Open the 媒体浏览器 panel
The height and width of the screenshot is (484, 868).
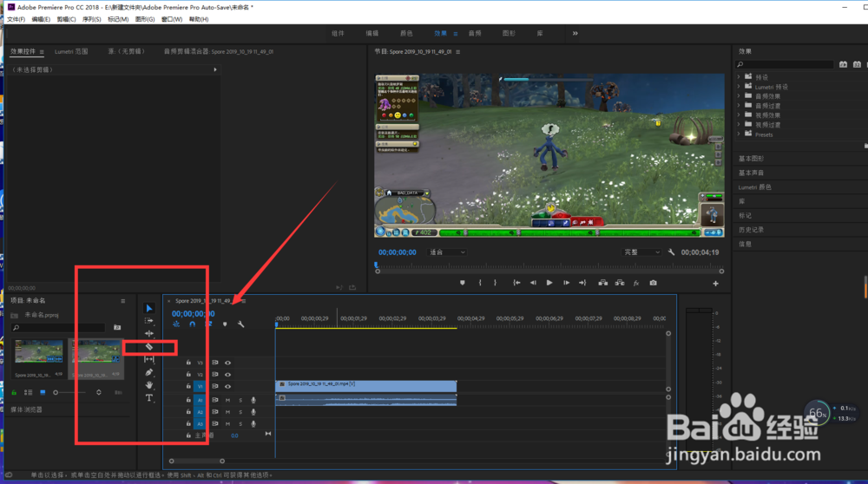coord(27,410)
